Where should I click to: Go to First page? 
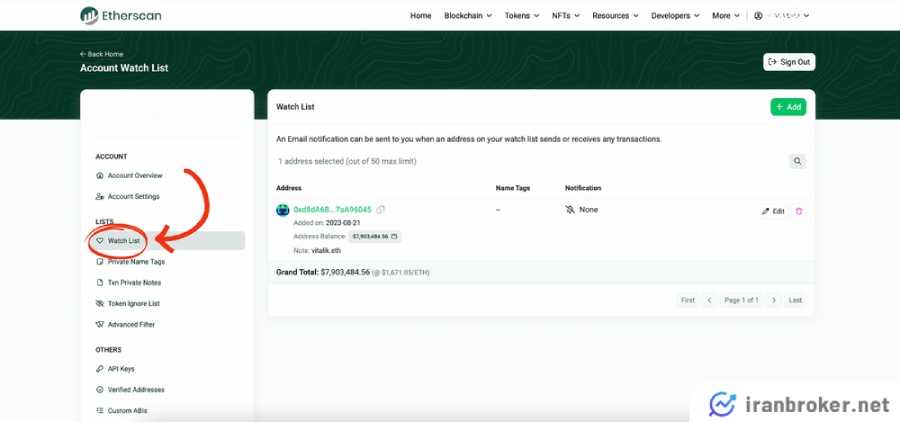pyautogui.click(x=688, y=300)
